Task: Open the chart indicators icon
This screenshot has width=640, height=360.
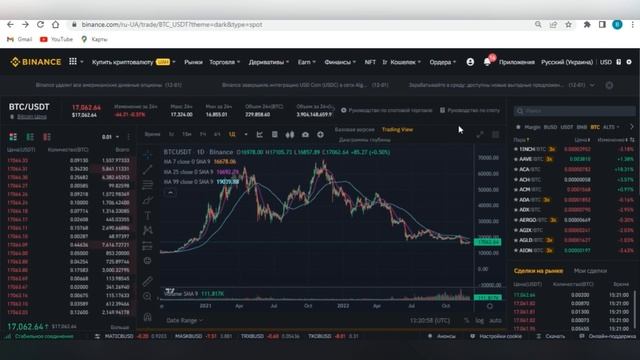Action: click(260, 135)
